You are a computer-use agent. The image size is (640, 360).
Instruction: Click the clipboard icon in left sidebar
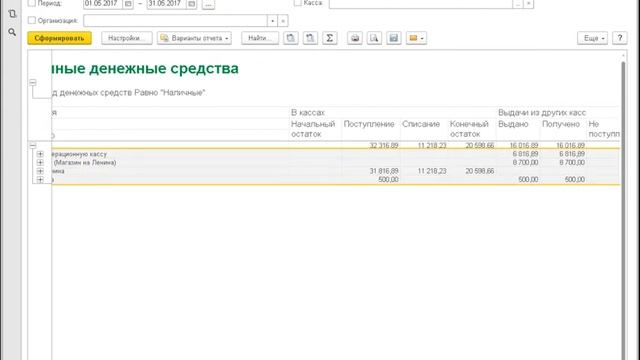point(12,13)
